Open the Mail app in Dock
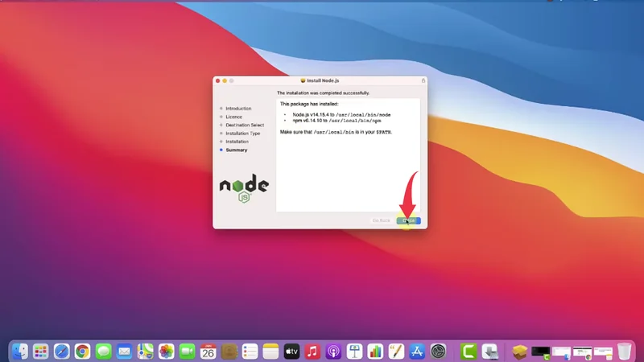This screenshot has height=362, width=644. (x=125, y=351)
